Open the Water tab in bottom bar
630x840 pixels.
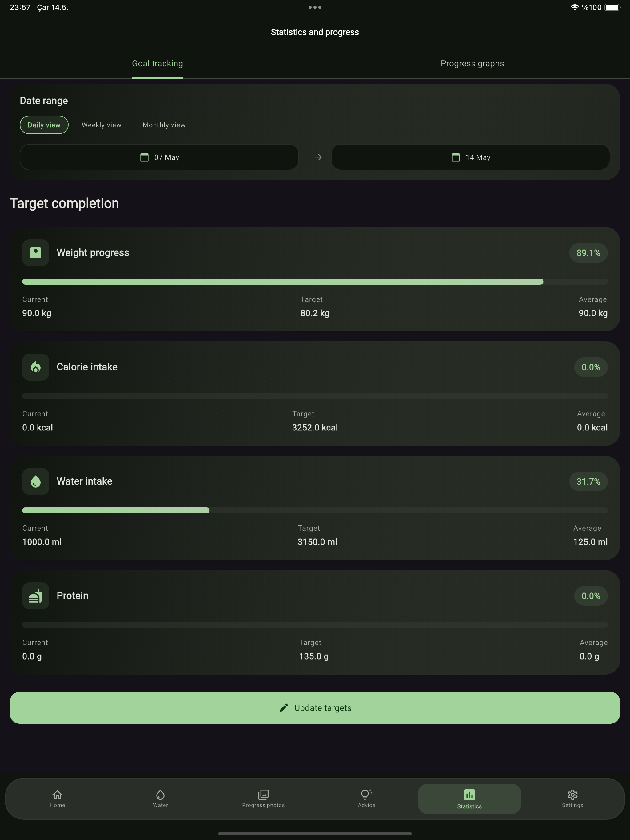[x=160, y=798]
